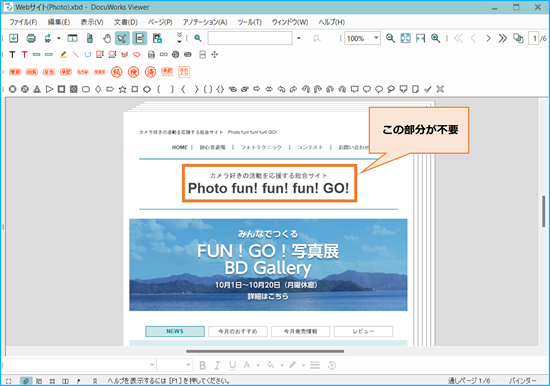The width and height of the screenshot is (550, 386).
Task: Click the save-to-desk icon with down arrow
Action: [14, 38]
